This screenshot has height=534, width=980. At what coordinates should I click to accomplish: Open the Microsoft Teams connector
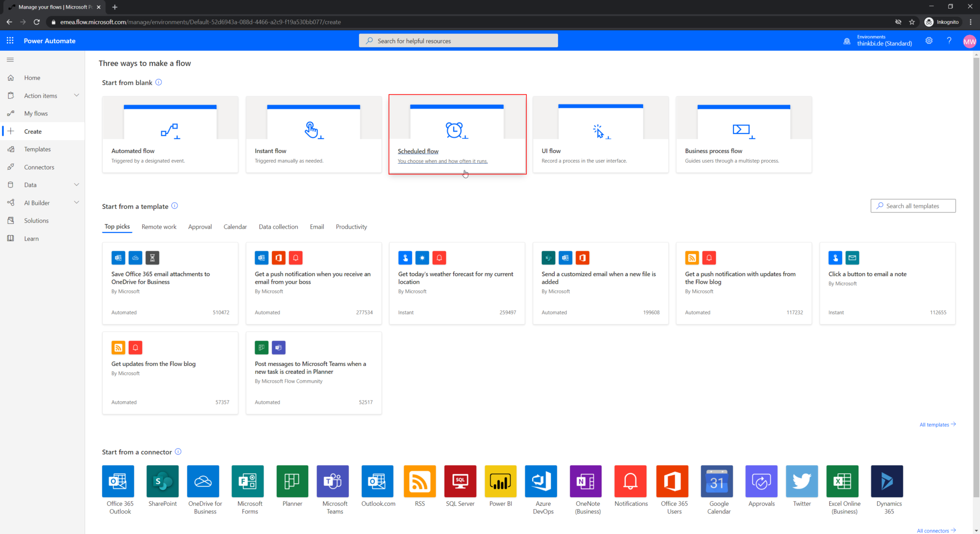(x=333, y=481)
